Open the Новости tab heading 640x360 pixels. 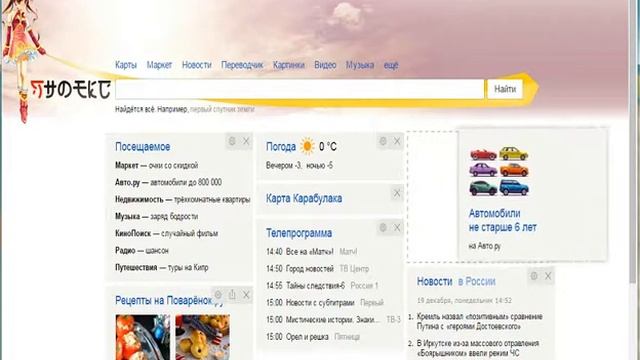pyautogui.click(x=434, y=281)
